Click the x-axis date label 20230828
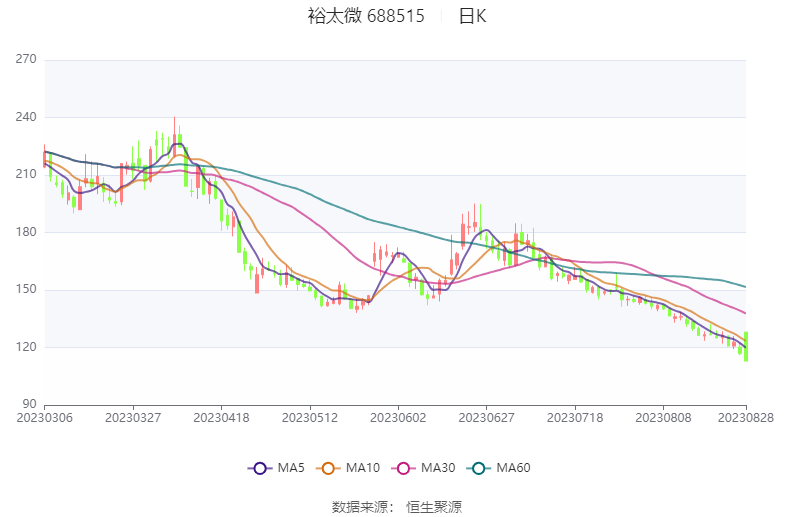This screenshot has height=517, width=794. click(x=745, y=418)
